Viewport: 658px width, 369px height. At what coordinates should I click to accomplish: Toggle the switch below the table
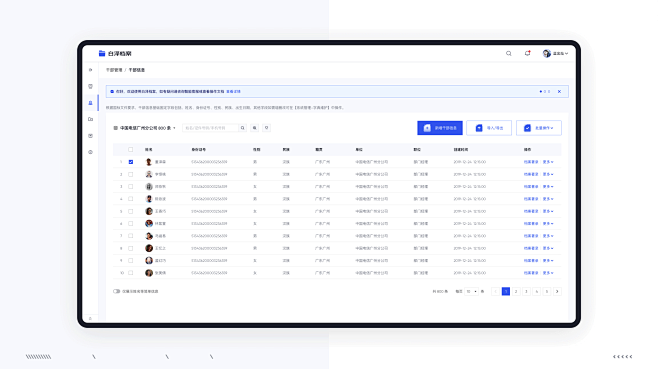pyautogui.click(x=116, y=291)
